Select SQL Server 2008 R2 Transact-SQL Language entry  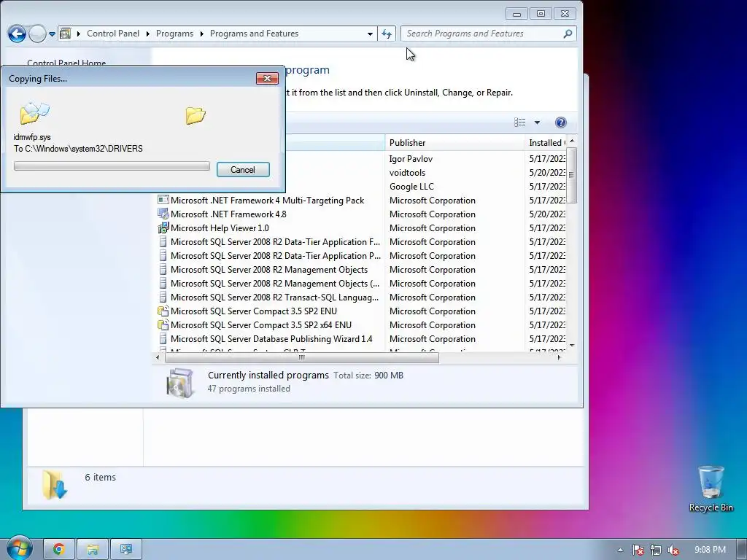coord(275,297)
